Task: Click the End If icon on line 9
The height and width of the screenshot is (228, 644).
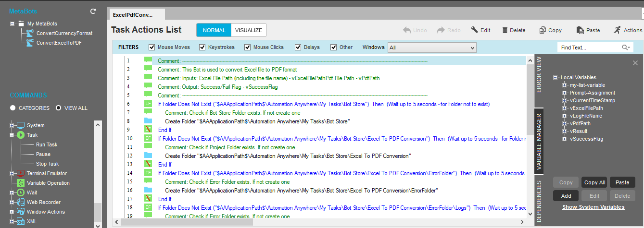Action: [148, 130]
